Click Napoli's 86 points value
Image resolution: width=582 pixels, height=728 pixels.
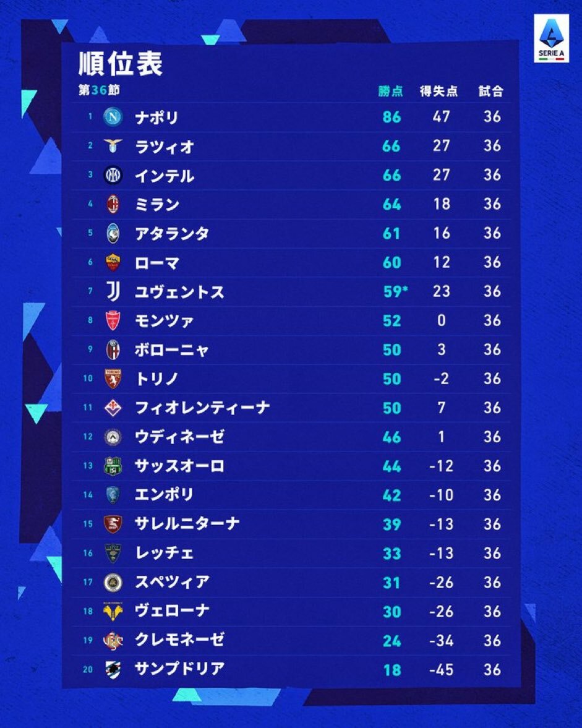[392, 117]
